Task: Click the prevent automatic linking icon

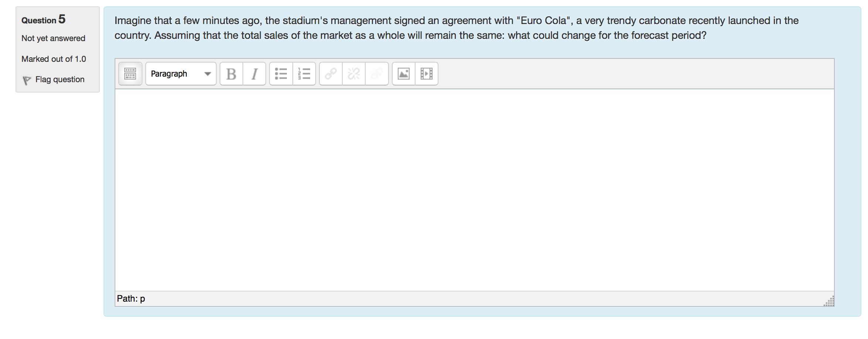Action: (x=377, y=74)
